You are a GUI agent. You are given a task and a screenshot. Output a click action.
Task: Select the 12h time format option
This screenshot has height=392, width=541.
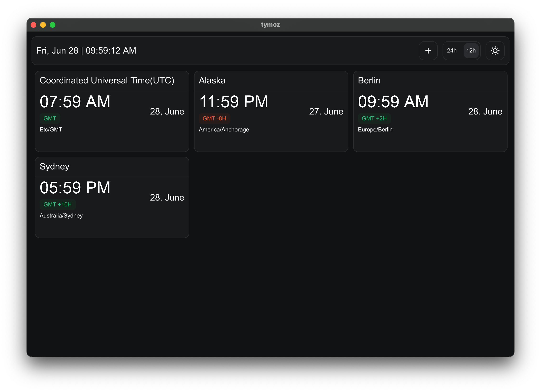[x=471, y=51]
